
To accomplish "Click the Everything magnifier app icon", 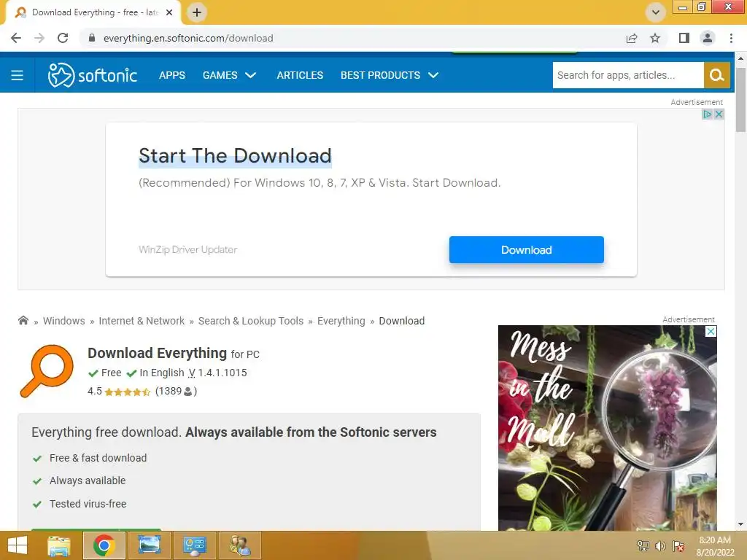I will click(x=47, y=371).
